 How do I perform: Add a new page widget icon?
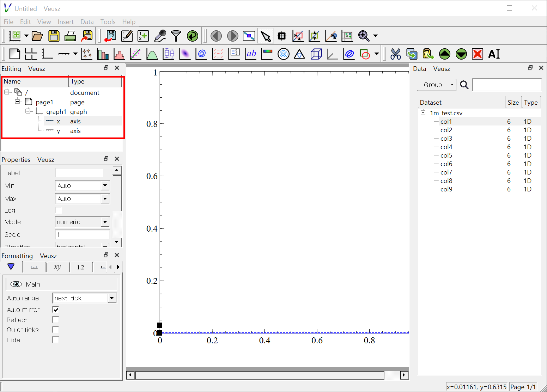tap(14, 54)
